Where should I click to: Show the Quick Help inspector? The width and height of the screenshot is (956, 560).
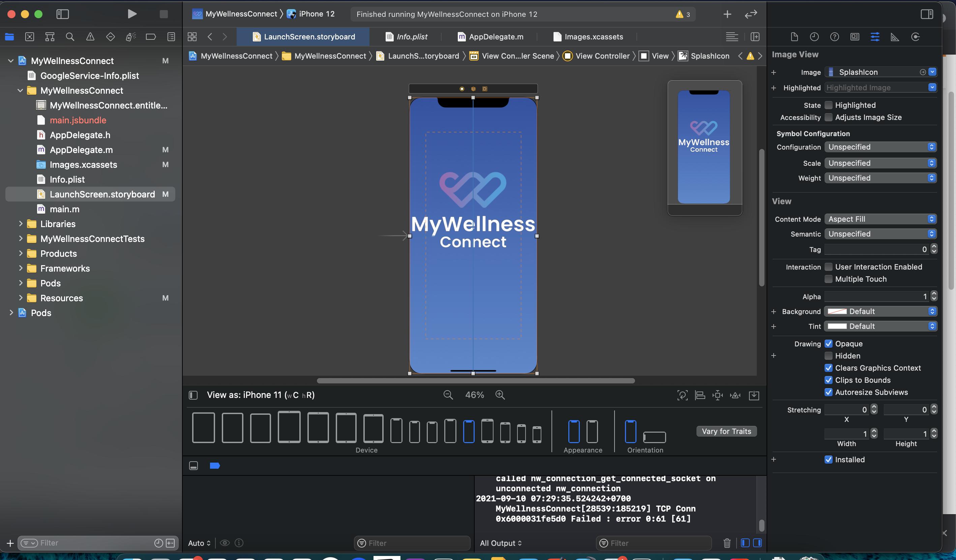(834, 37)
